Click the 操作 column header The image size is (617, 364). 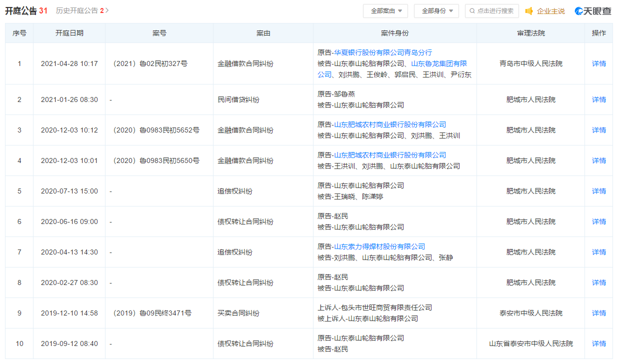point(599,33)
